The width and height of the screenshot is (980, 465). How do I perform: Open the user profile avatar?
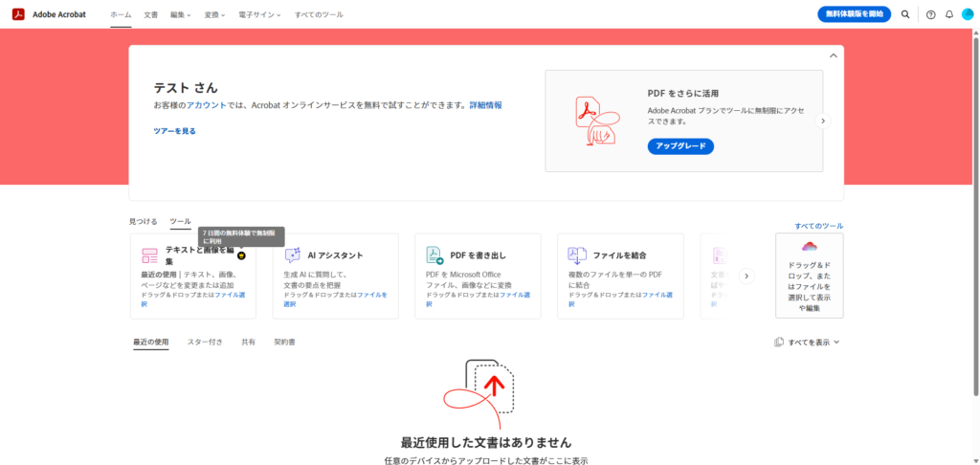click(968, 14)
